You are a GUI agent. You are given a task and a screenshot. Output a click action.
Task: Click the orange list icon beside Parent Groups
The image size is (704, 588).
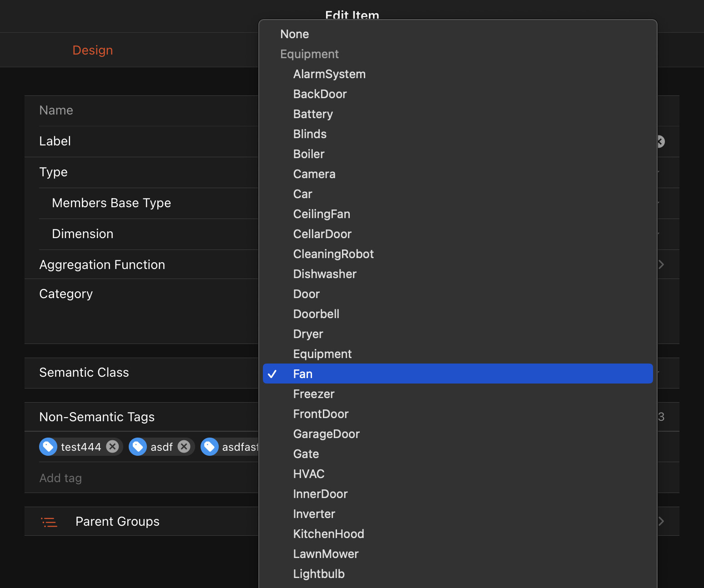pos(50,522)
